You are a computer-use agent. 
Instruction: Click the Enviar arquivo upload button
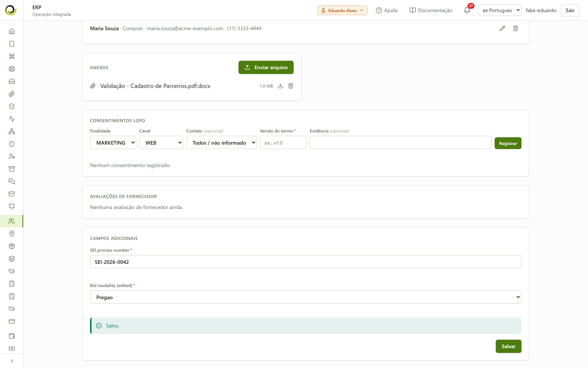266,67
